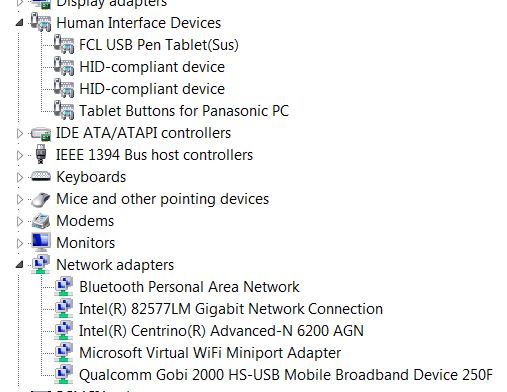Click the Network adapters category icon
507x392 pixels.
coord(41,264)
